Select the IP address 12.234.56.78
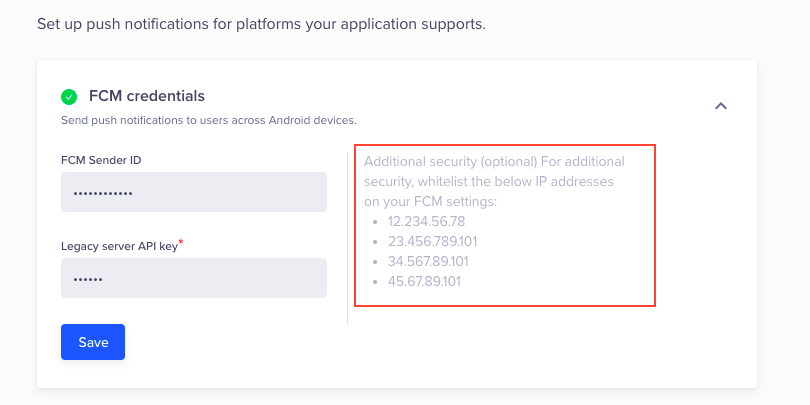This screenshot has width=810, height=405. (x=426, y=221)
